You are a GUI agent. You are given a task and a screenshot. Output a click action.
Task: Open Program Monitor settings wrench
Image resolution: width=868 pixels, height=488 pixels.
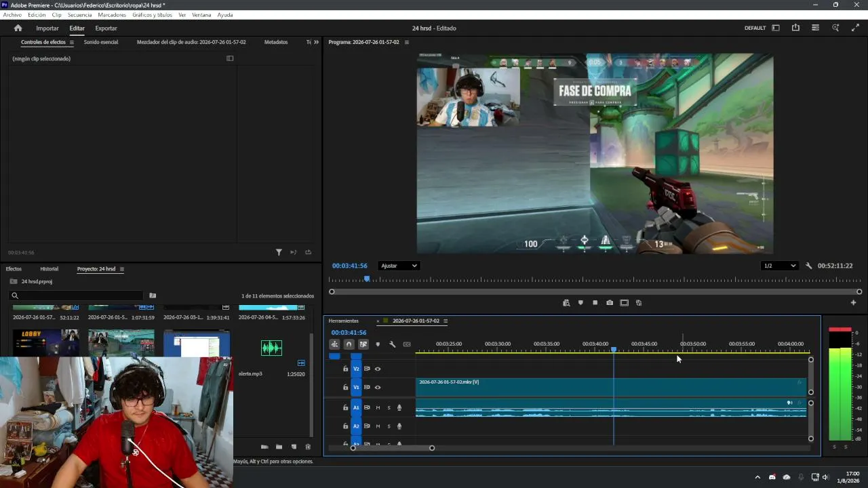[808, 266]
